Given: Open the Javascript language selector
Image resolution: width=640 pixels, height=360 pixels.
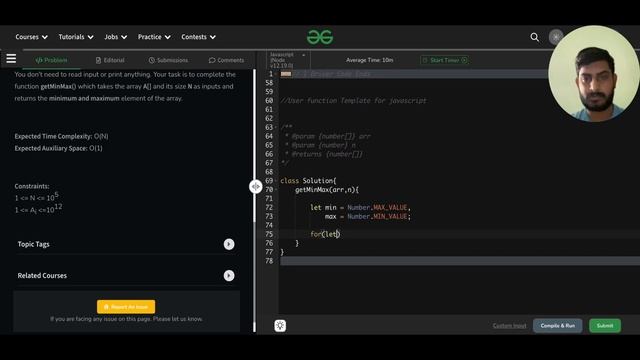Looking at the screenshot, I should point(287,60).
